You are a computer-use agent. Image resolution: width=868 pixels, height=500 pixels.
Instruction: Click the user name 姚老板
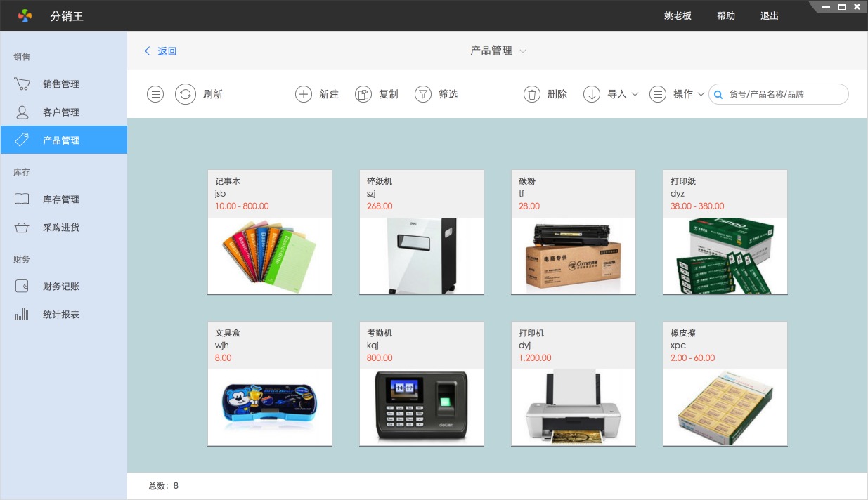[678, 15]
